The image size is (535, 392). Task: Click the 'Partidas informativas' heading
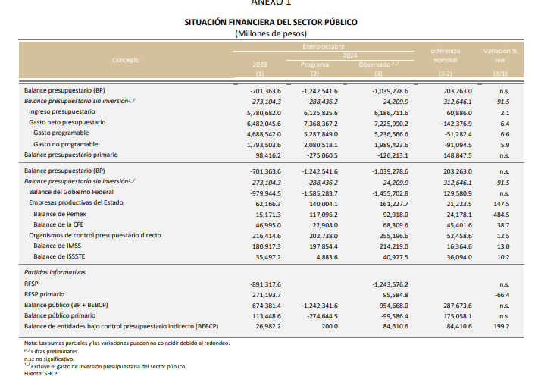click(55, 272)
